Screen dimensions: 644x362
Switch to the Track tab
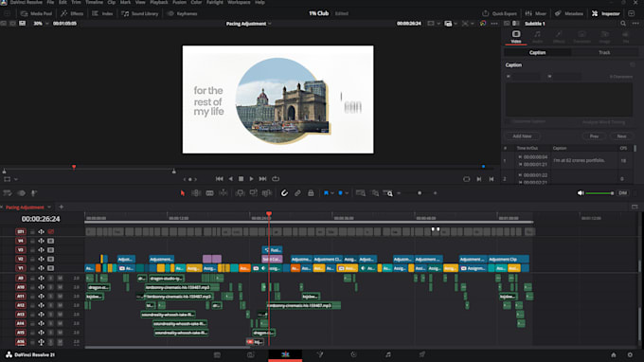604,53
